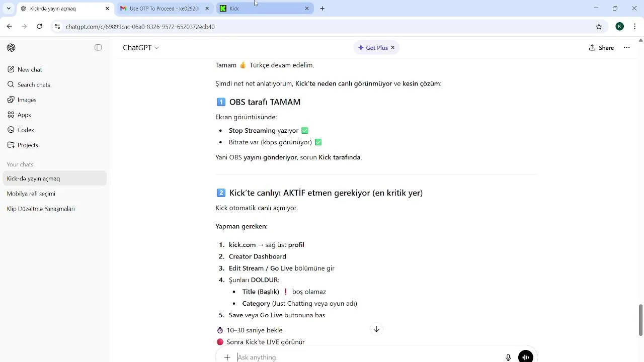
Task: Click the Creator Dashboard step text
Action: (258, 256)
